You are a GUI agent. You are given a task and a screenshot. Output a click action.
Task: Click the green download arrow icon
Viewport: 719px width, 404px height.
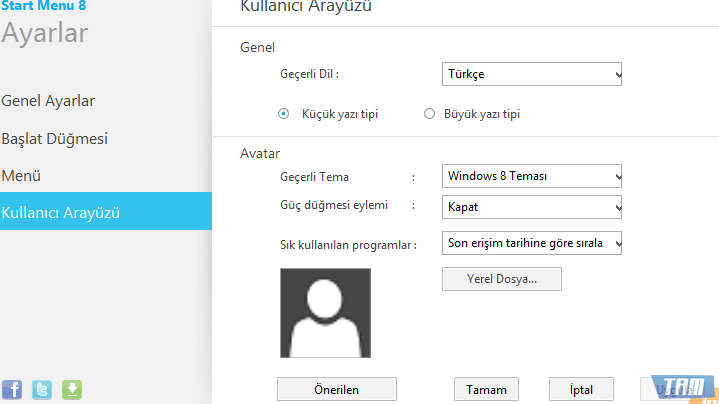point(72,389)
